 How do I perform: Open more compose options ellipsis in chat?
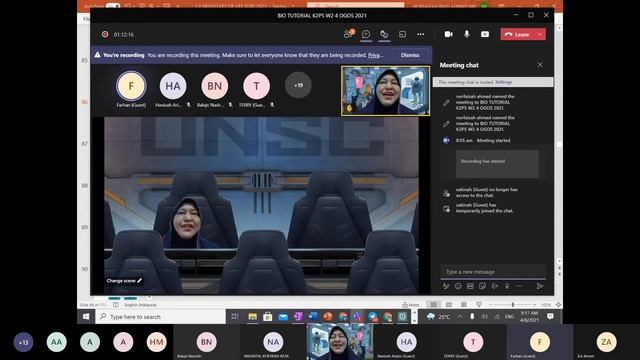click(x=519, y=286)
